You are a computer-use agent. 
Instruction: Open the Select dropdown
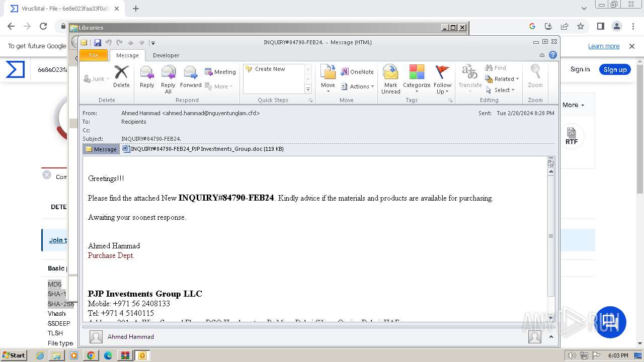point(501,90)
